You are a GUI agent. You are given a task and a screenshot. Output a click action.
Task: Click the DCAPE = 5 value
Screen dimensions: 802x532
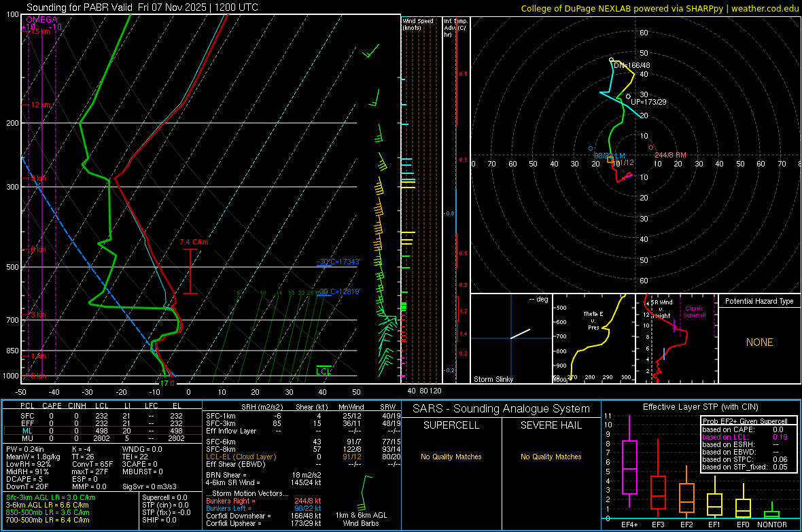[x=24, y=479]
